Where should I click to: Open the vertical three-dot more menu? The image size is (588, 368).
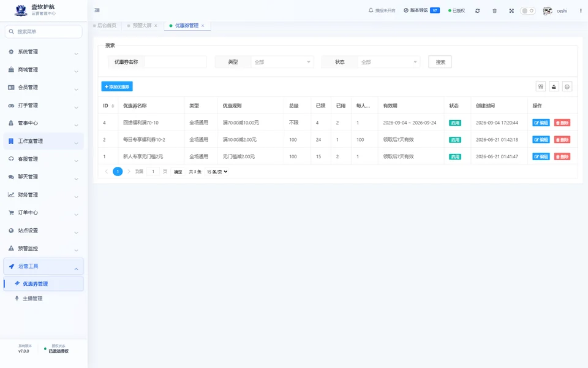click(581, 10)
